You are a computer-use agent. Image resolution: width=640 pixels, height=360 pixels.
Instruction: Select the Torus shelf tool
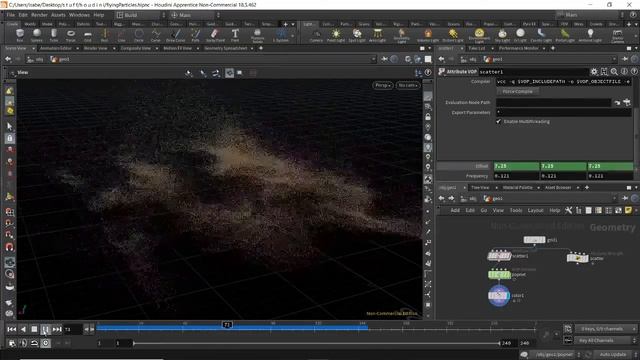pos(71,35)
